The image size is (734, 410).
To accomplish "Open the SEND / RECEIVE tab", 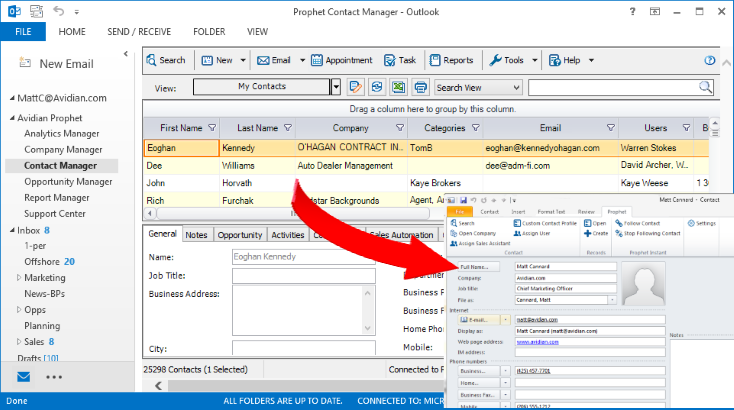I will (x=139, y=32).
